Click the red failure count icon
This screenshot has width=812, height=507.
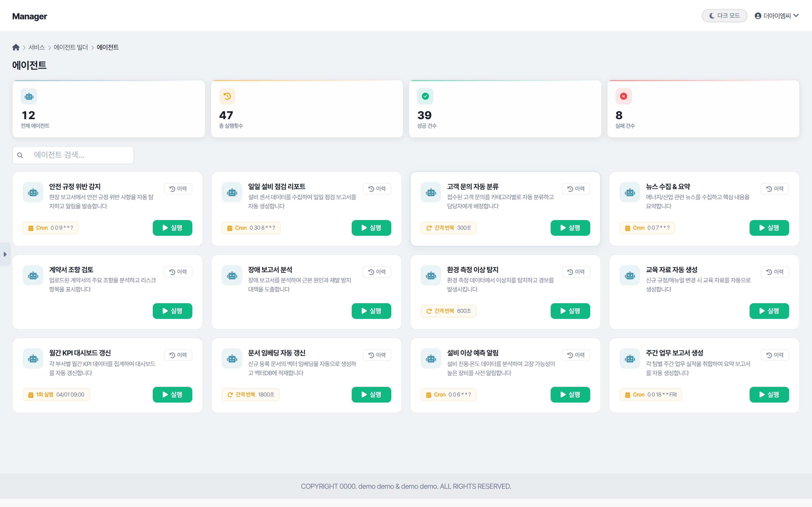(x=623, y=96)
